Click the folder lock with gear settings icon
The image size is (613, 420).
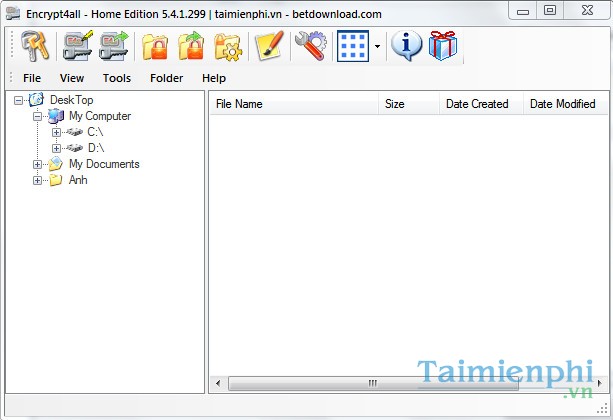228,47
